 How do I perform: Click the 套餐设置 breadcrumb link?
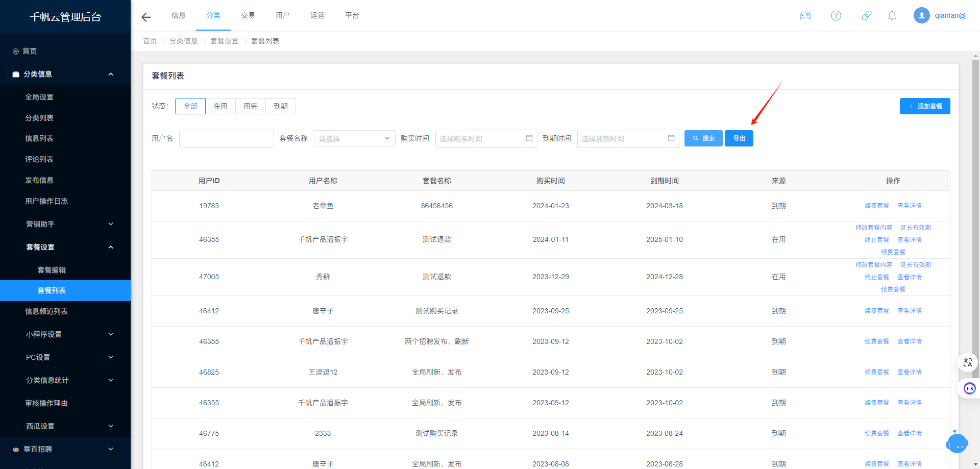click(x=225, y=41)
